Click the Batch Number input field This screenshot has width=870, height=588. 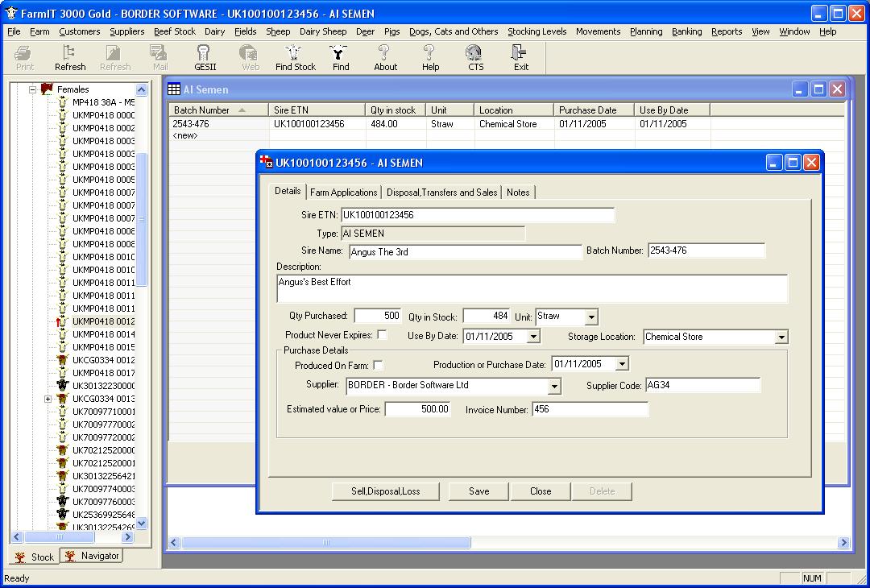point(706,251)
